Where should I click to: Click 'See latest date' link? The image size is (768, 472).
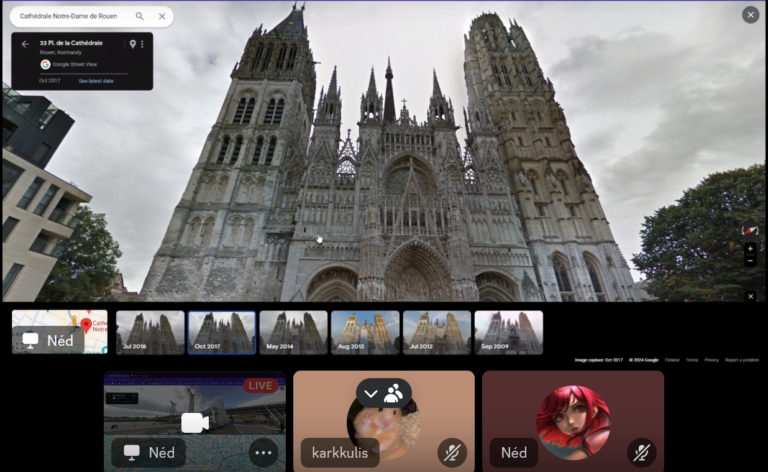tap(96, 80)
